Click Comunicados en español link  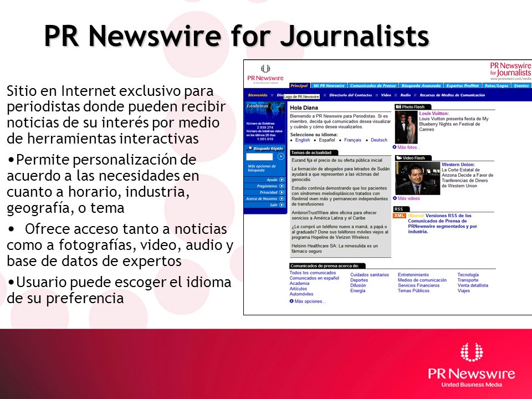314,278
